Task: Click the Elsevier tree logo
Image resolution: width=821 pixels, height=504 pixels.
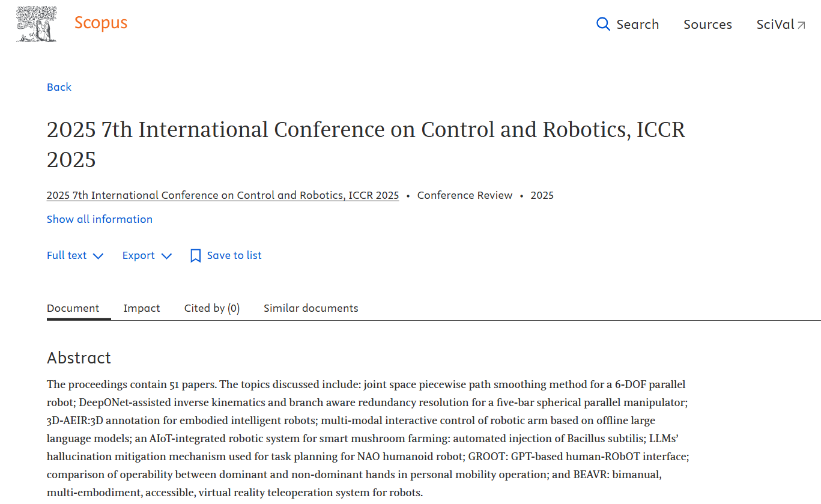Action: (x=37, y=24)
